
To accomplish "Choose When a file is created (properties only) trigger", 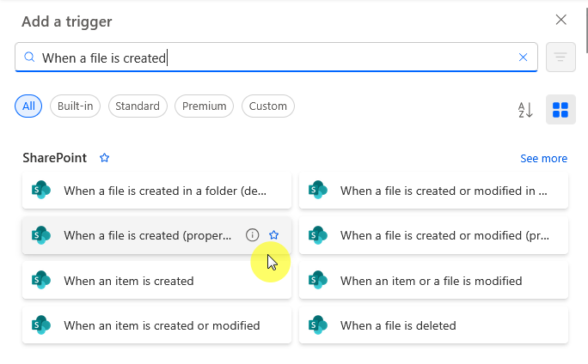I will coord(156,235).
